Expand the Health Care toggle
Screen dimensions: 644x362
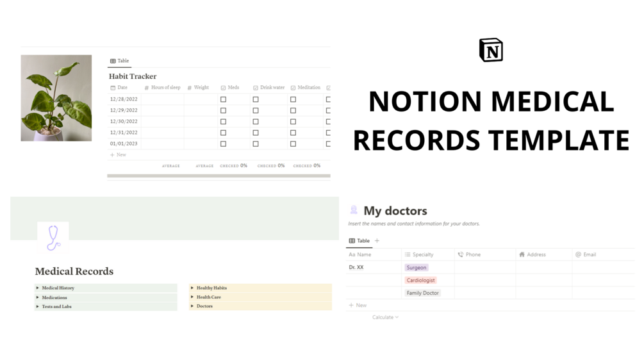pyautogui.click(x=192, y=297)
